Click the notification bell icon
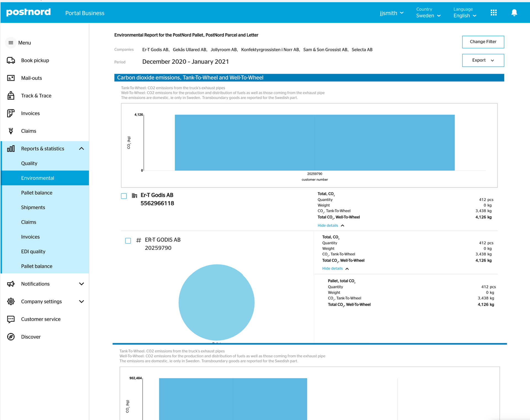 coord(514,13)
